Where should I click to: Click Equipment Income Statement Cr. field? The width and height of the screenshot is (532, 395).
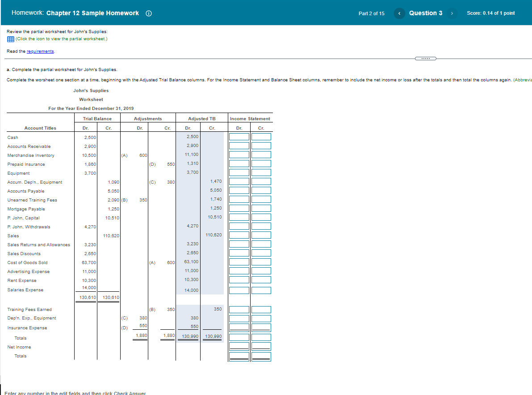[x=261, y=172]
